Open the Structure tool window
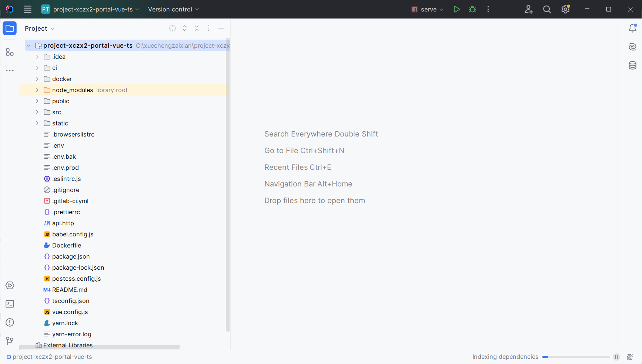This screenshot has width=642, height=364. (x=10, y=52)
